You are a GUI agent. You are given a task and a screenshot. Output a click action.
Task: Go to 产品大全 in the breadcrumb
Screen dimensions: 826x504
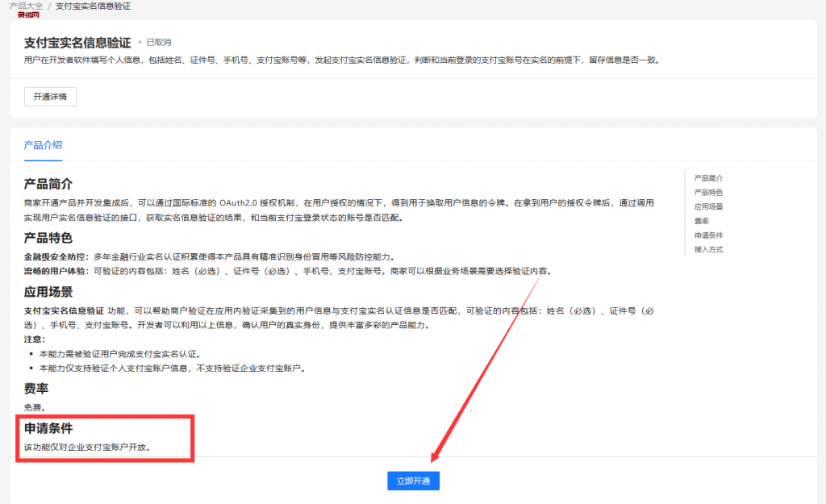click(26, 6)
